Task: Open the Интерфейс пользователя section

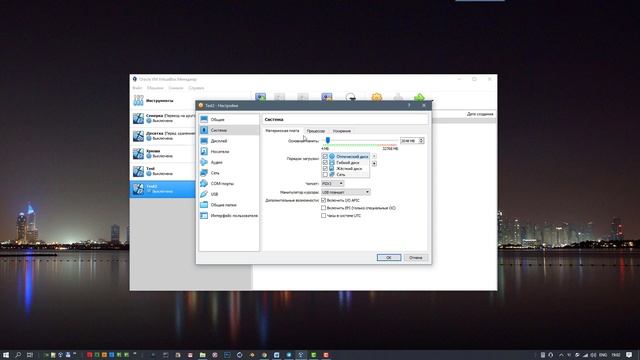Action: [229, 215]
